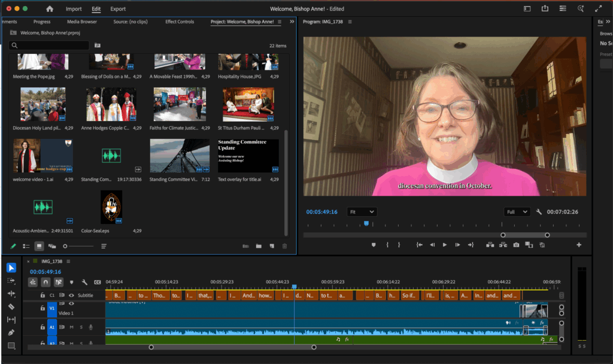The width and height of the screenshot is (613, 364).
Task: Toggle lock on V1 track
Action: click(43, 308)
